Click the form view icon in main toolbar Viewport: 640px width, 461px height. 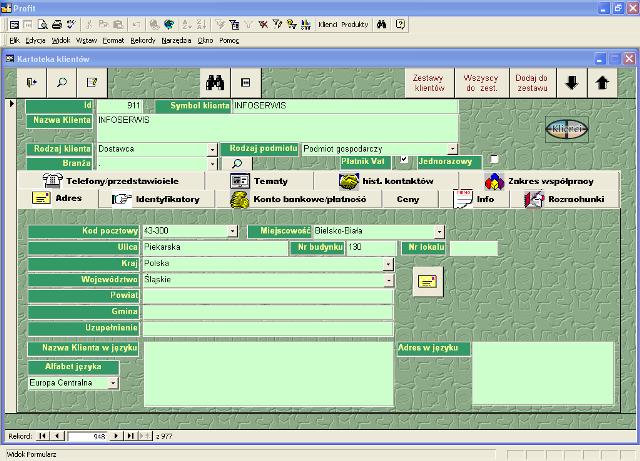click(14, 24)
